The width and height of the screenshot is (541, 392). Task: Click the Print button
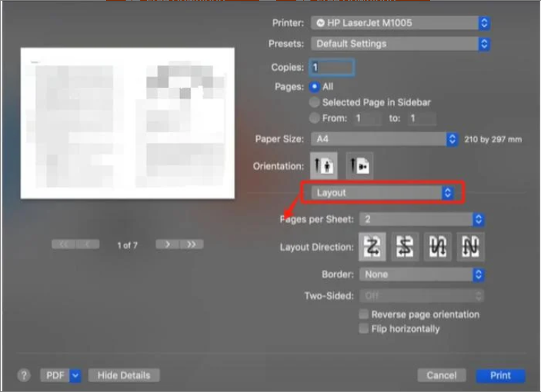(500, 375)
